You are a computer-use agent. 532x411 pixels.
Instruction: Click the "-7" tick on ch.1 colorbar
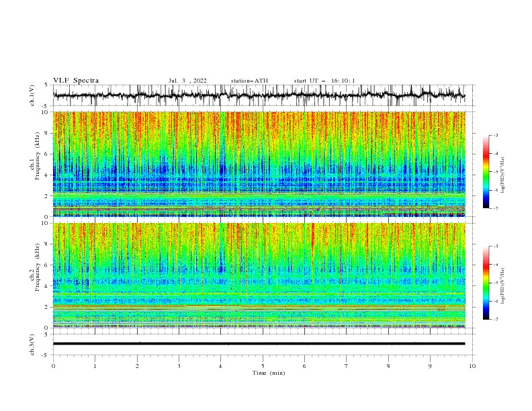pos(496,209)
